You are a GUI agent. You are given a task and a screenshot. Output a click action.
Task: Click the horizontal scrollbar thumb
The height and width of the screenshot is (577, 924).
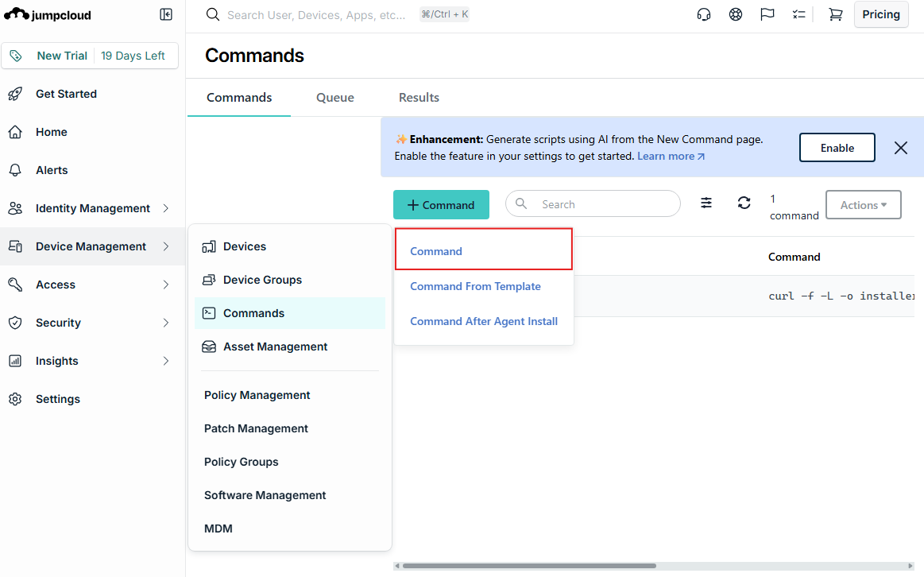point(528,566)
